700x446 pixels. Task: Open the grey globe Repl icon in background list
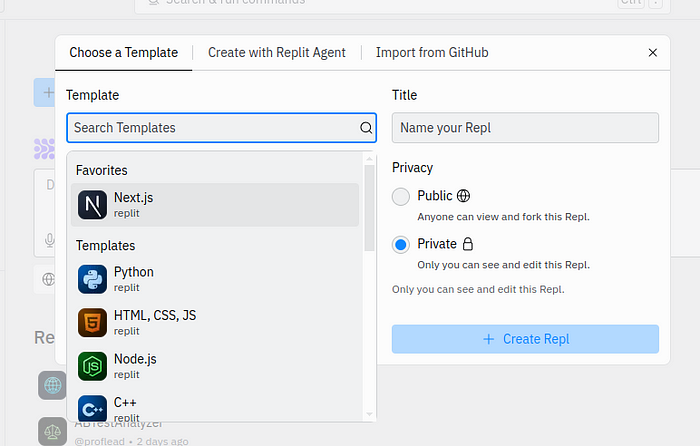coord(52,385)
